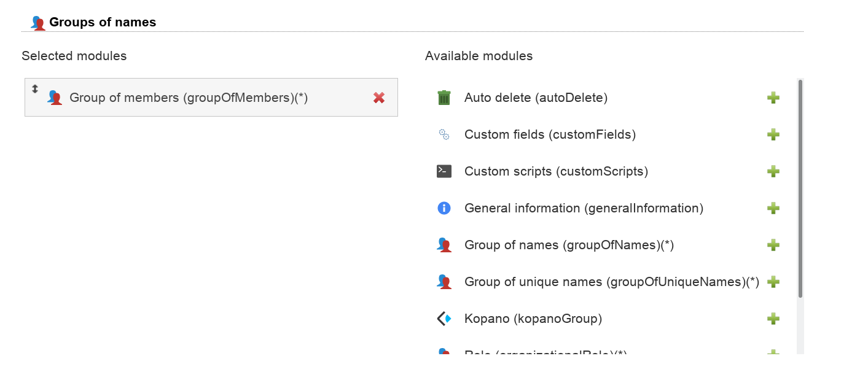Click the Auto delete (autoDelete) label
This screenshot has width=868, height=372.
pos(536,98)
